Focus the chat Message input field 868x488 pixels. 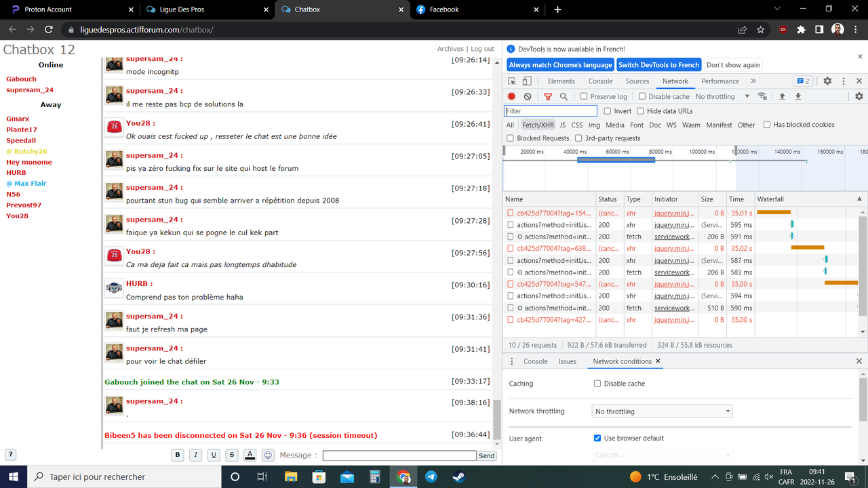tap(399, 455)
